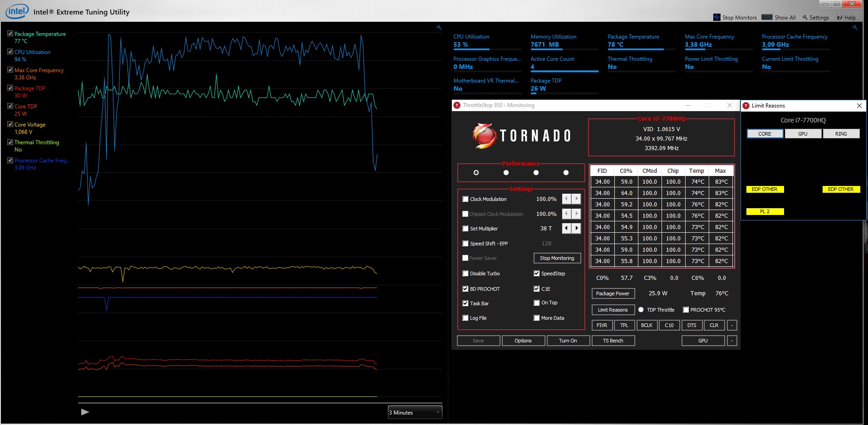Enable PROCHOT 95°C checkbox
This screenshot has height=425, width=868.
click(686, 310)
